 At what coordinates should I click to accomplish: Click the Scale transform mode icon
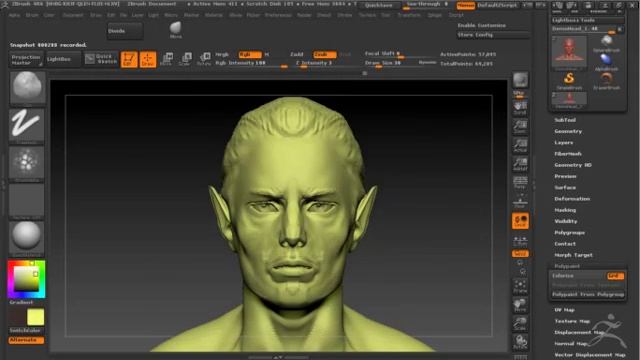coord(185,59)
